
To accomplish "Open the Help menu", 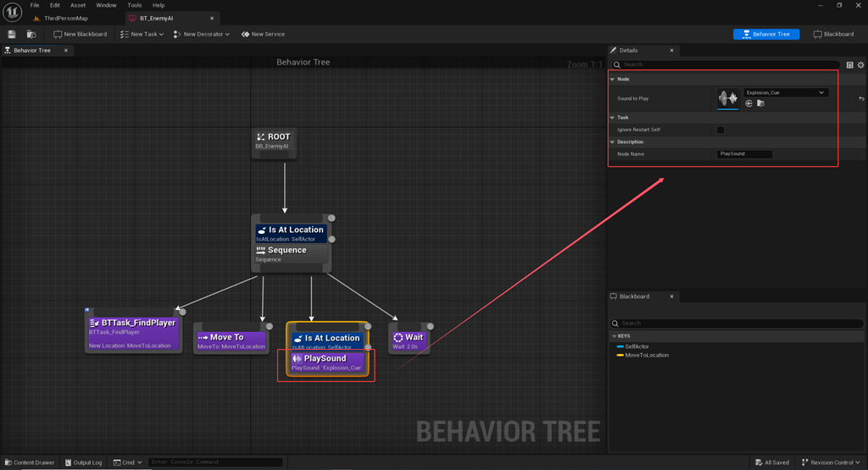I will pos(159,5).
